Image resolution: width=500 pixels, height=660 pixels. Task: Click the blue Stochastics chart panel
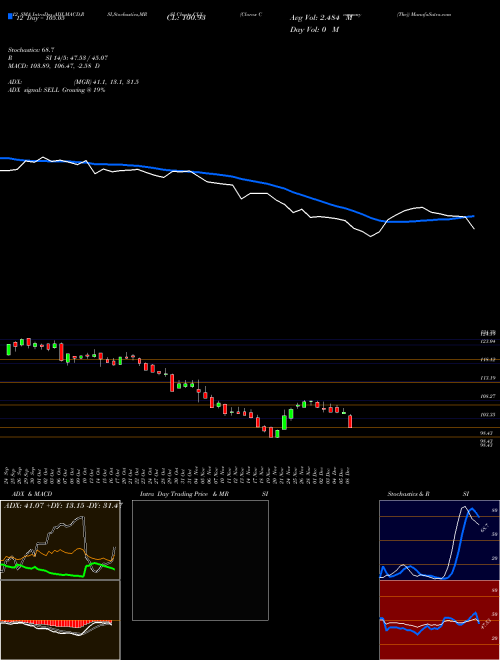[x=439, y=540]
